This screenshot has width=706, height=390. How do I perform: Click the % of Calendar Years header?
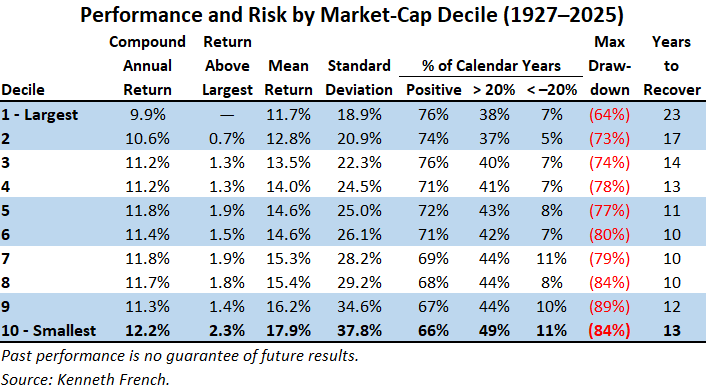(491, 66)
